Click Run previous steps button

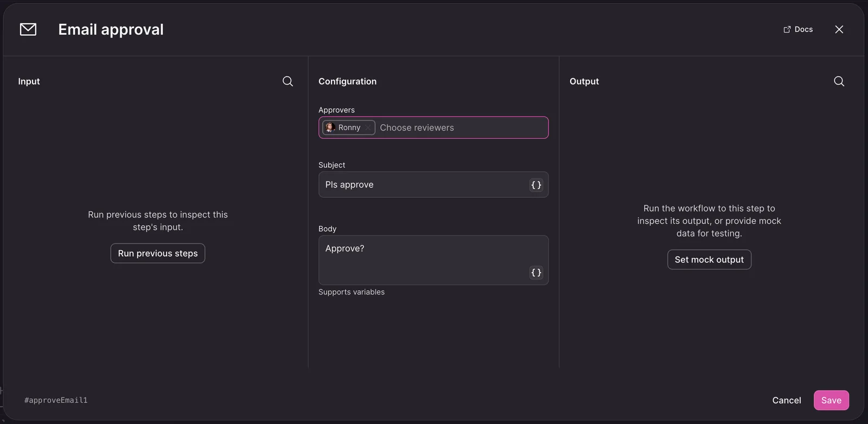point(158,253)
